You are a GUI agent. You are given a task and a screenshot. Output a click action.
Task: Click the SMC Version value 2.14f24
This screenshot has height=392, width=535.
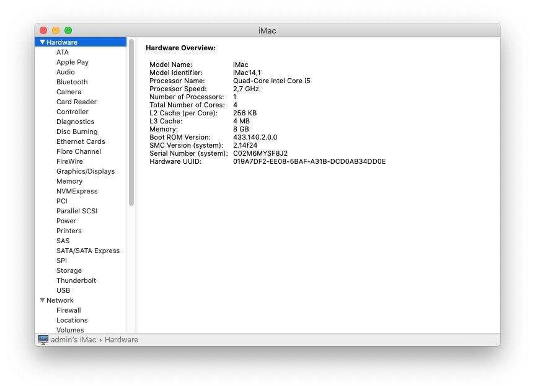[x=245, y=145]
